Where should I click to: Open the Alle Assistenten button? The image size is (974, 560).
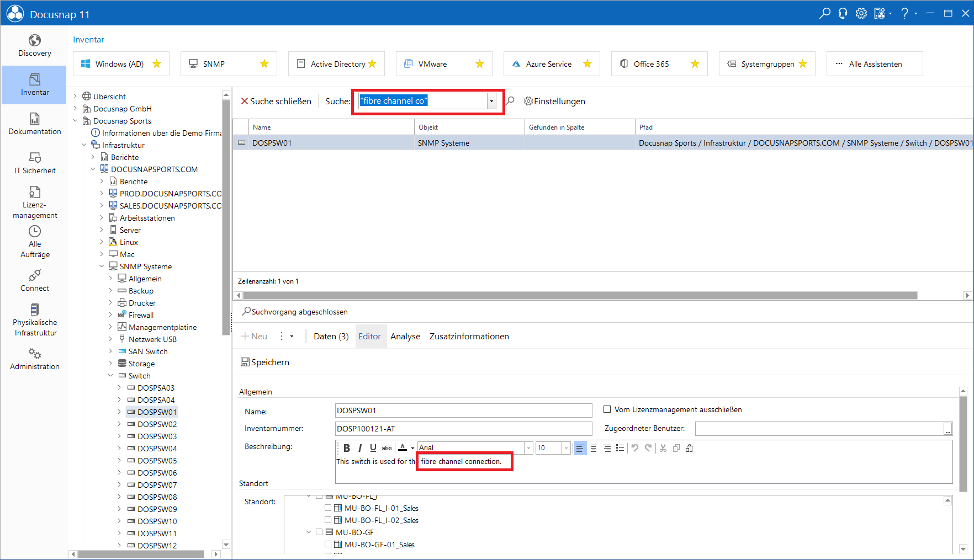[x=875, y=64]
